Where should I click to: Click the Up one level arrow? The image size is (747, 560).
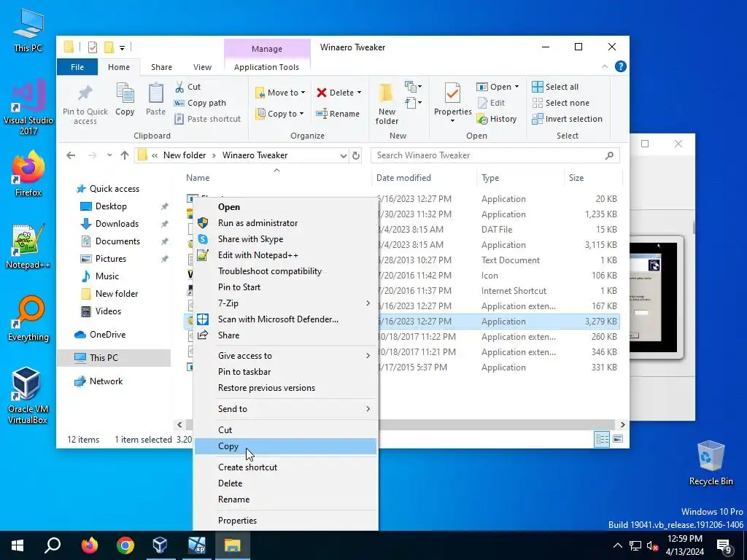pyautogui.click(x=125, y=155)
